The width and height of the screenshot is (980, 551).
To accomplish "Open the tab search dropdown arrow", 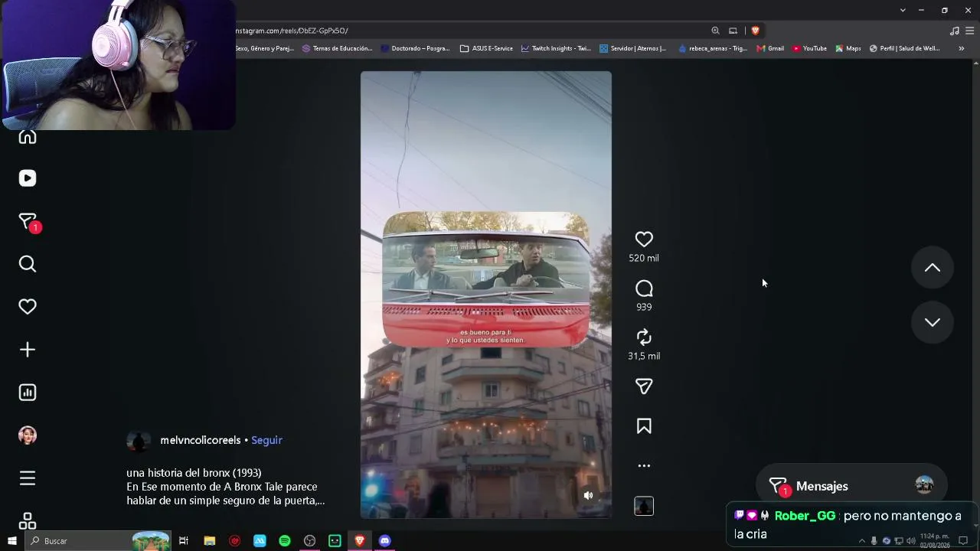I will pyautogui.click(x=903, y=10).
